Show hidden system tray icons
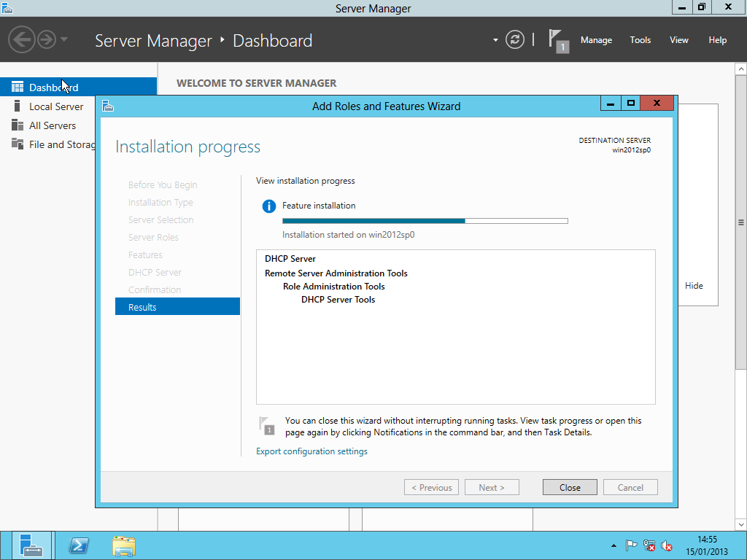The image size is (747, 560). 614,545
